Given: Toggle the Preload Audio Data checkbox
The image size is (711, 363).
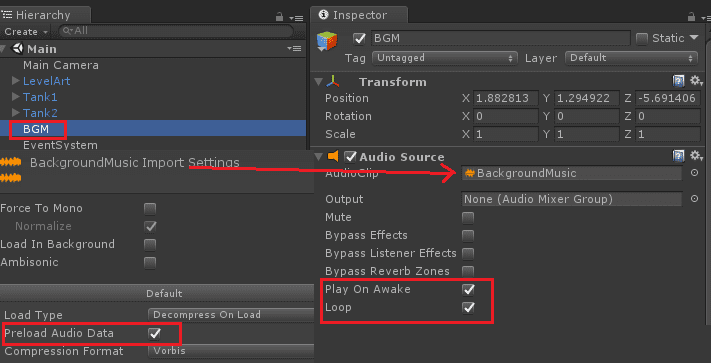Looking at the screenshot, I should click(x=155, y=334).
